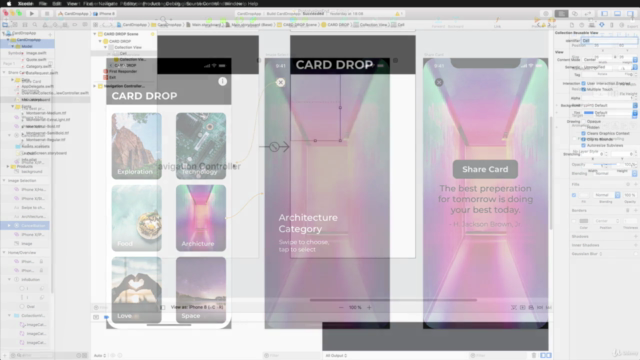
Task: Toggle the Fills enabled checkbox
Action: click(574, 195)
